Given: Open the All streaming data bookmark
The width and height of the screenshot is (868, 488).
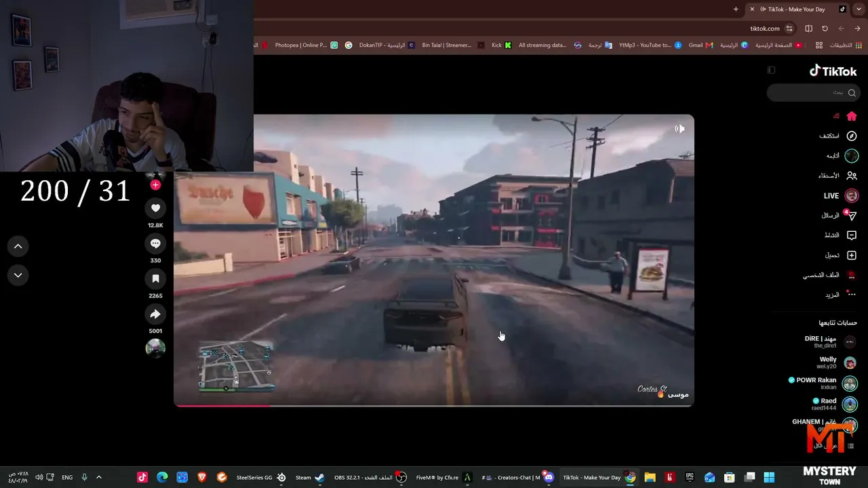Looking at the screenshot, I should pos(550,45).
